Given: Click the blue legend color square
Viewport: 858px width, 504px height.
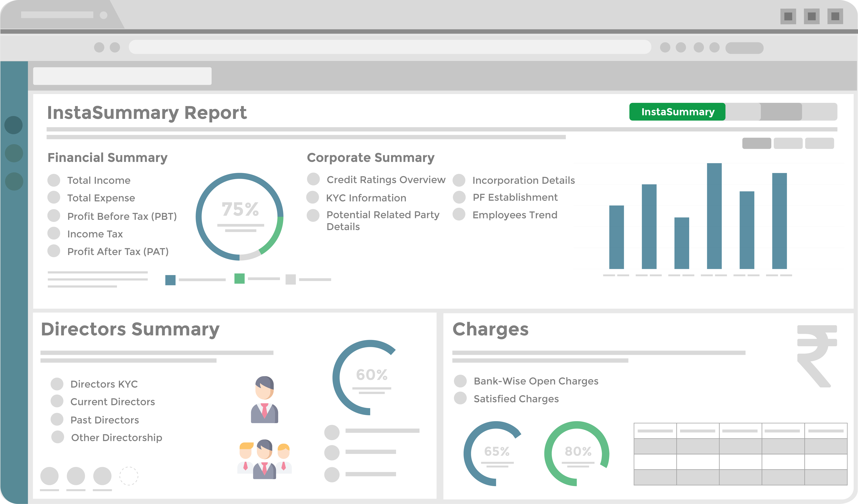Looking at the screenshot, I should pos(170,280).
